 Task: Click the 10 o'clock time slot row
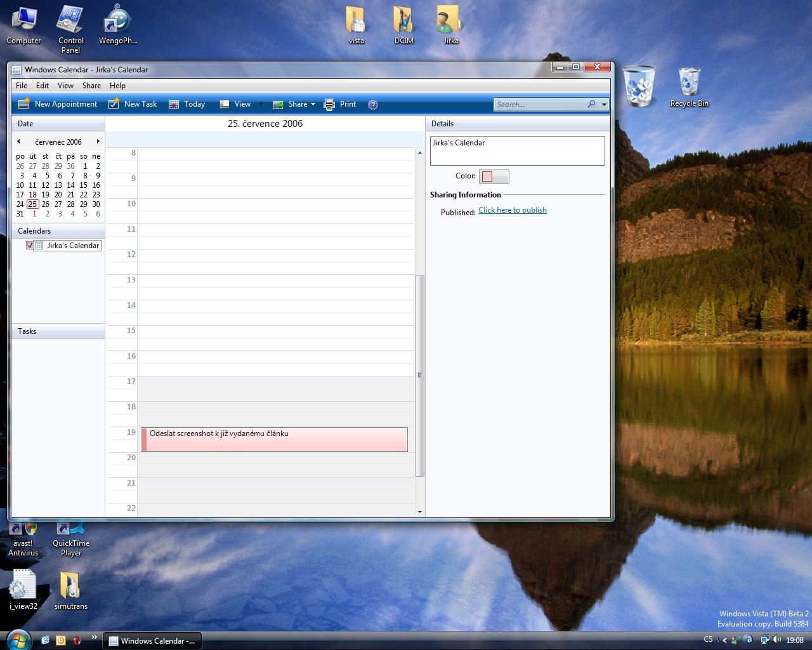coord(276,211)
